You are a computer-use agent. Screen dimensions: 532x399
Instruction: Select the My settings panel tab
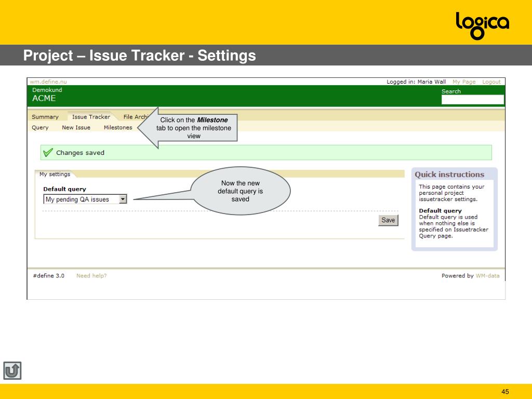[x=55, y=175]
